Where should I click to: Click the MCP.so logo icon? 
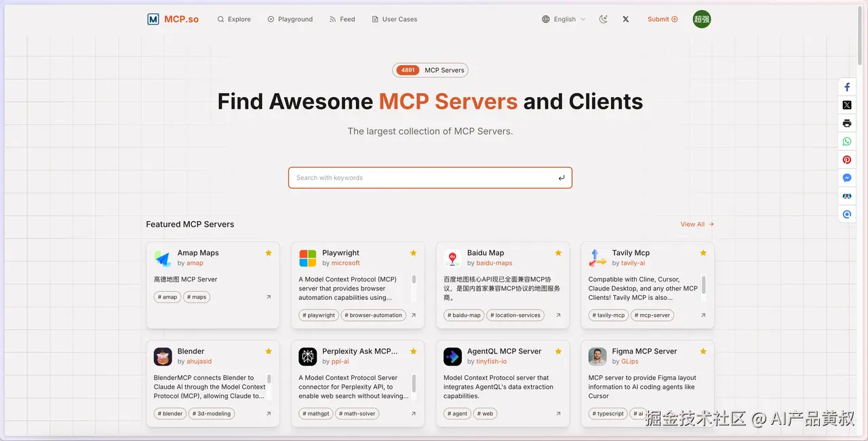[153, 19]
